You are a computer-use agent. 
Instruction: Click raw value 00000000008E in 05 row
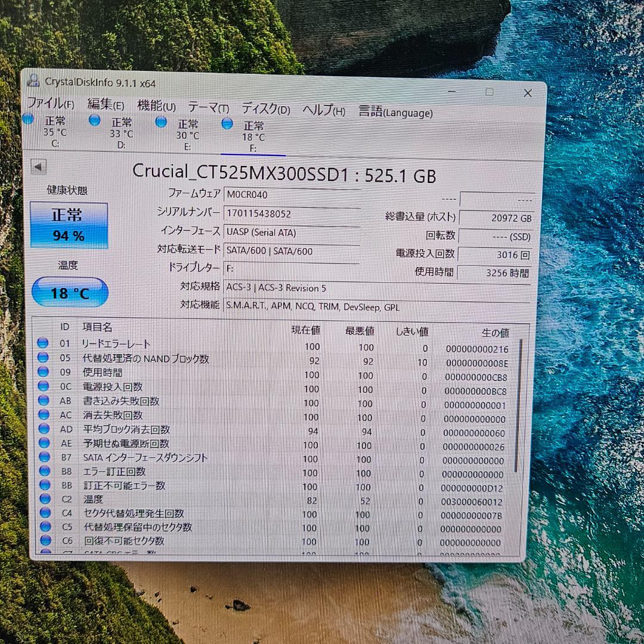point(477,363)
